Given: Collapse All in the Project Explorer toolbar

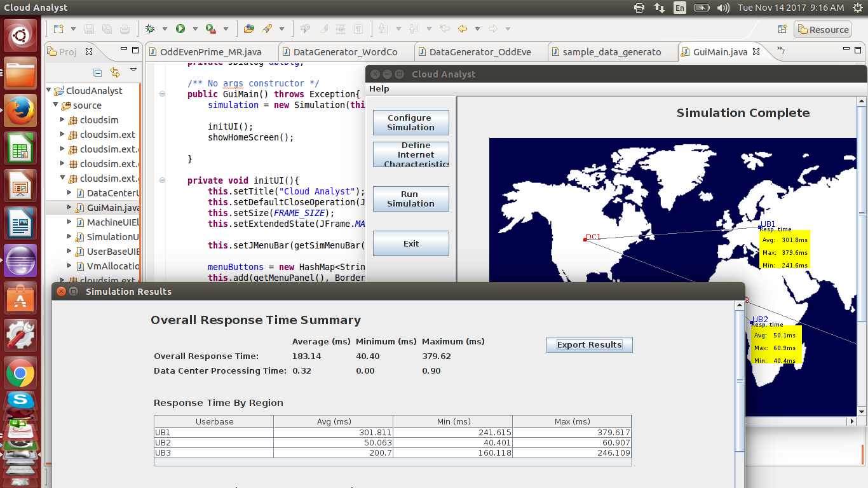Looking at the screenshot, I should click(x=98, y=73).
